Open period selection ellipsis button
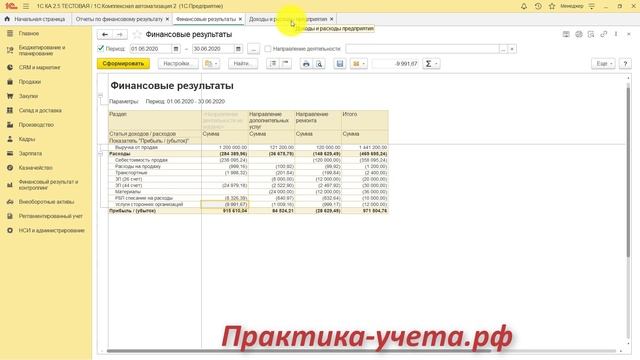Image resolution: width=640 pixels, height=360 pixels. pos(253,49)
